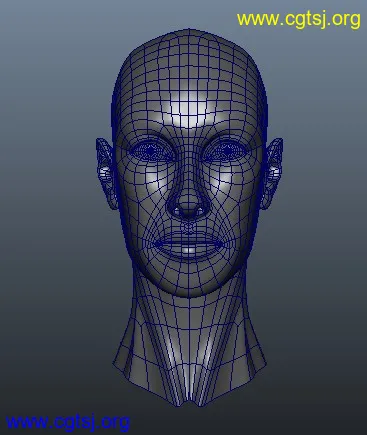This screenshot has height=435, width=367.
Task: Click the highlight on the lower lip
Action: pyautogui.click(x=189, y=250)
